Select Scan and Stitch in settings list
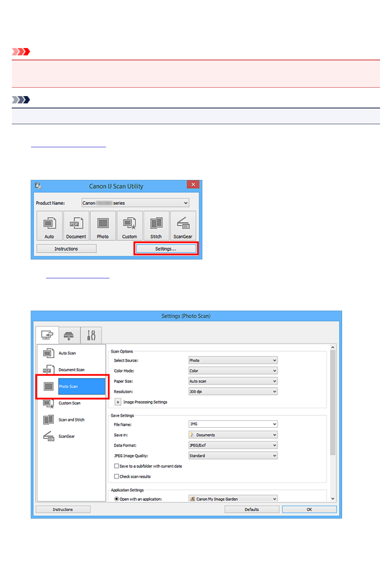This screenshot has width=392, height=582. 71,419
